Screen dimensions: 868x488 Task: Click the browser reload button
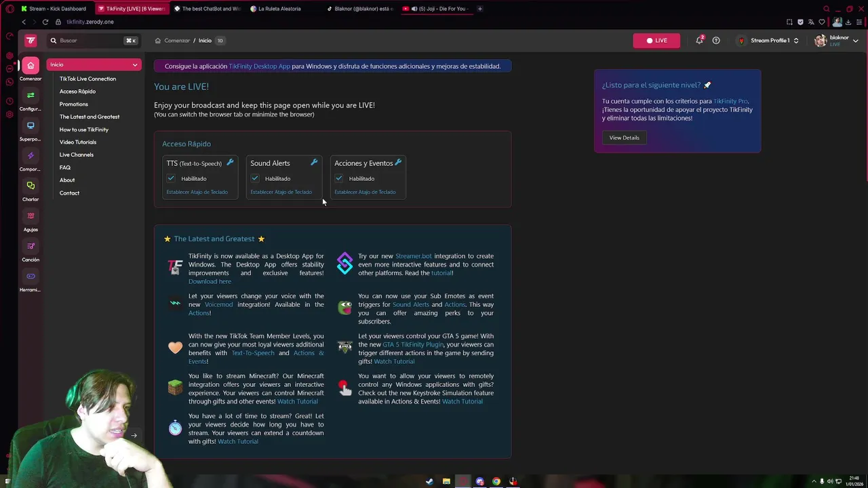pyautogui.click(x=45, y=22)
